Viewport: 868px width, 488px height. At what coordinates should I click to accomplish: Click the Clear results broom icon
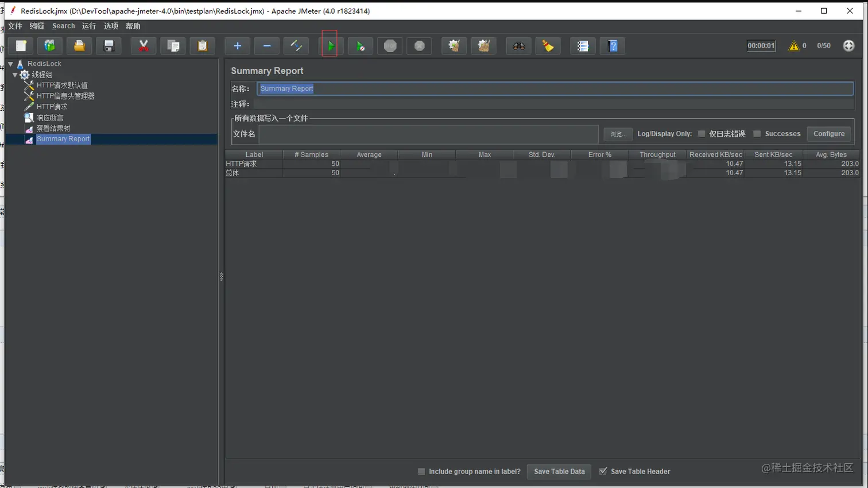click(454, 46)
